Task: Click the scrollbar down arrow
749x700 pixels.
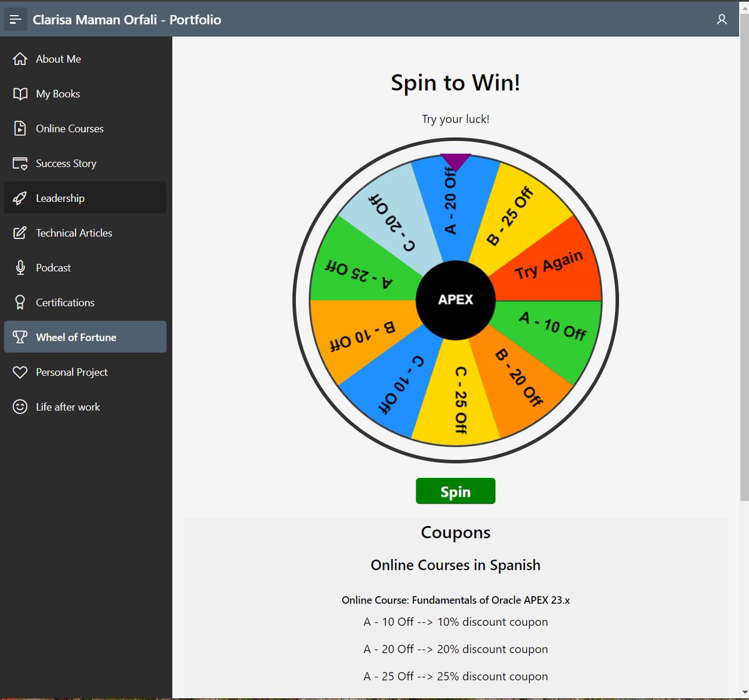Action: 744,692
